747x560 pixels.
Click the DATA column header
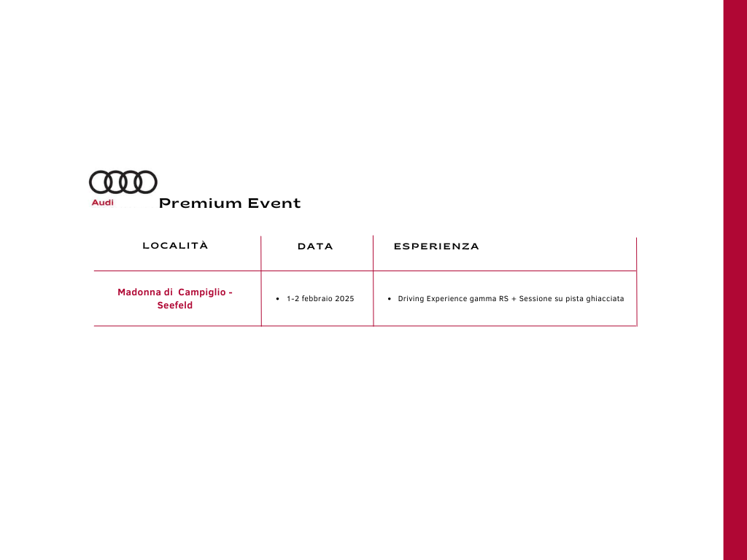tap(315, 246)
